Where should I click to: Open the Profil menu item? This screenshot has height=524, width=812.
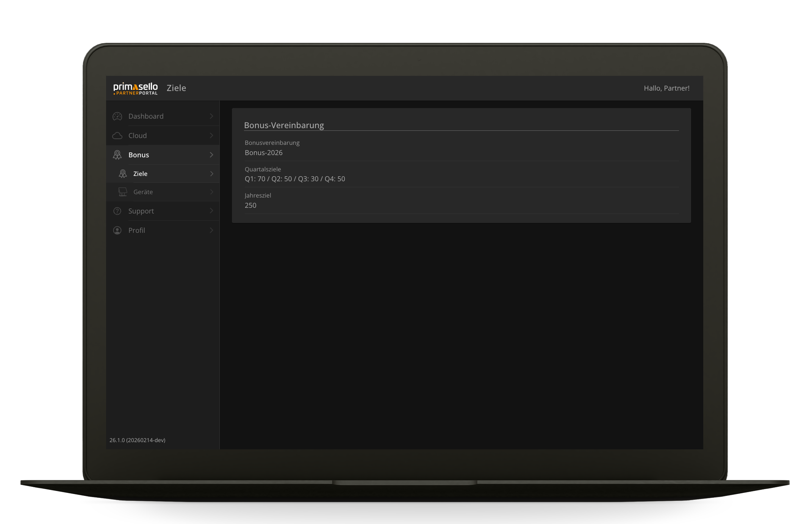[137, 231]
